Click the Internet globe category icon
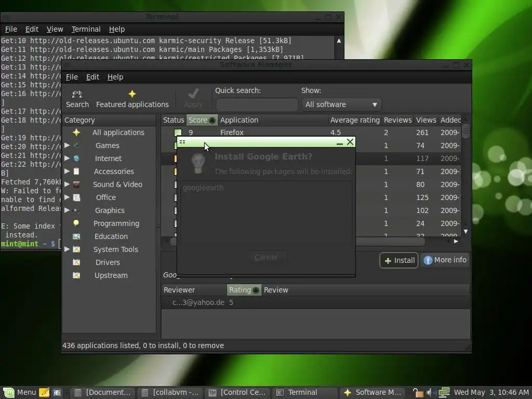 tap(76, 158)
